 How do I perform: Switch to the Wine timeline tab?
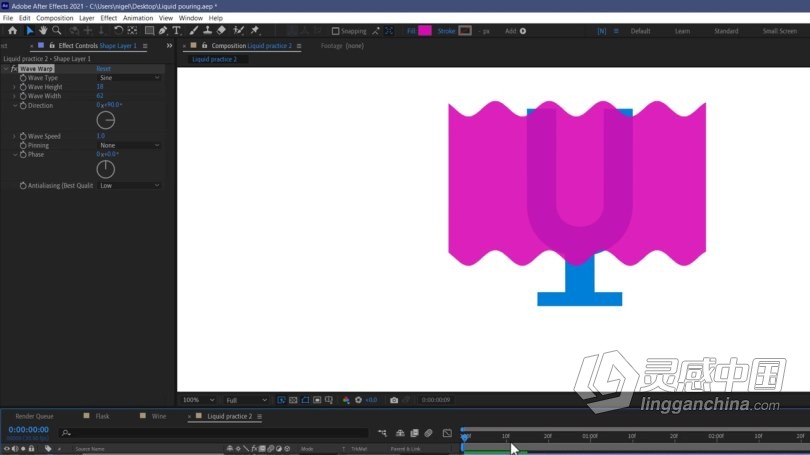click(x=159, y=416)
